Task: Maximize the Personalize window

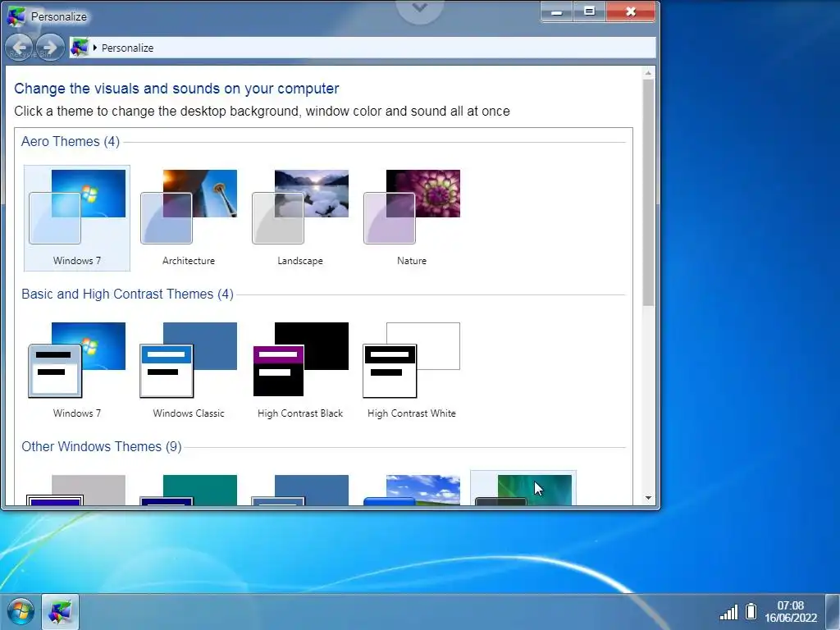Action: 589,11
